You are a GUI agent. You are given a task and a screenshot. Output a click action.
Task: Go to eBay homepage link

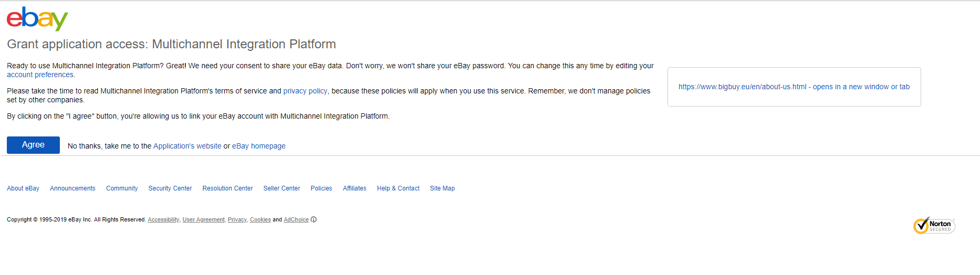258,146
